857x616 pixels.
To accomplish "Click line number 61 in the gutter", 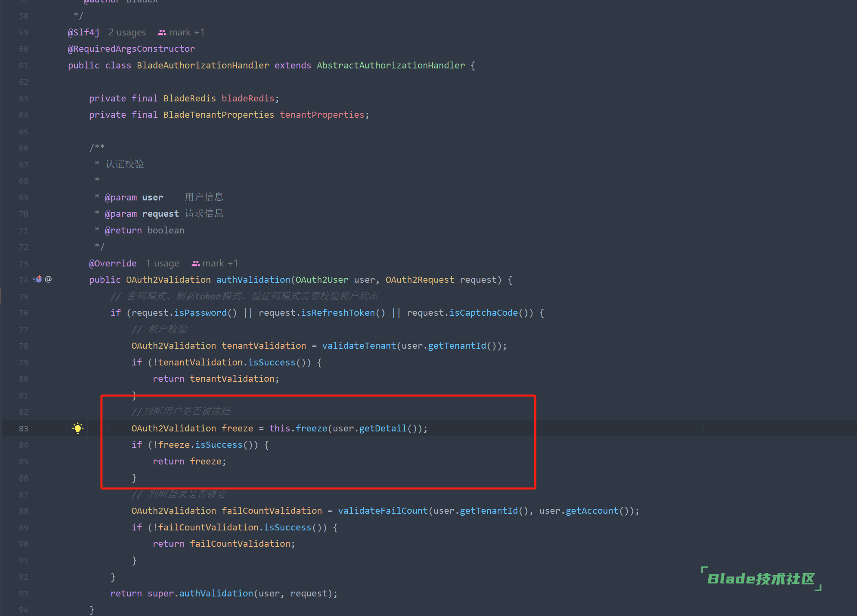I will [24, 66].
